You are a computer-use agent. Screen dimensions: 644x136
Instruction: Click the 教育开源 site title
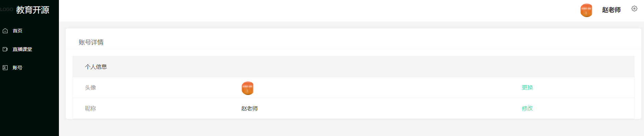pyautogui.click(x=33, y=10)
